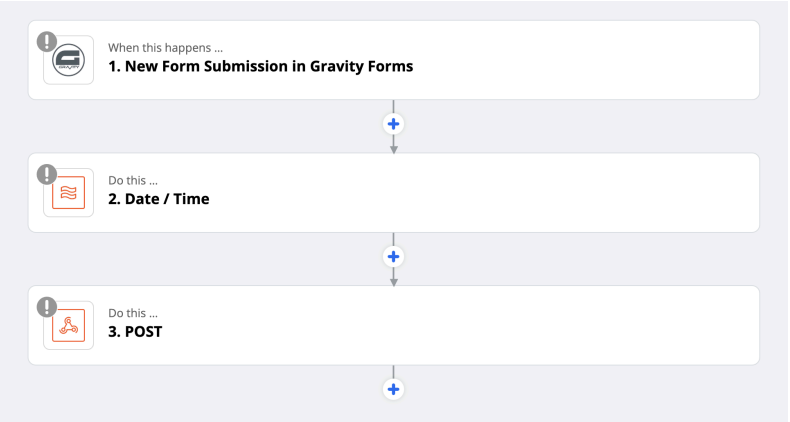Click connector arrow above POST step
This screenshot has width=790, height=422.
394,280
